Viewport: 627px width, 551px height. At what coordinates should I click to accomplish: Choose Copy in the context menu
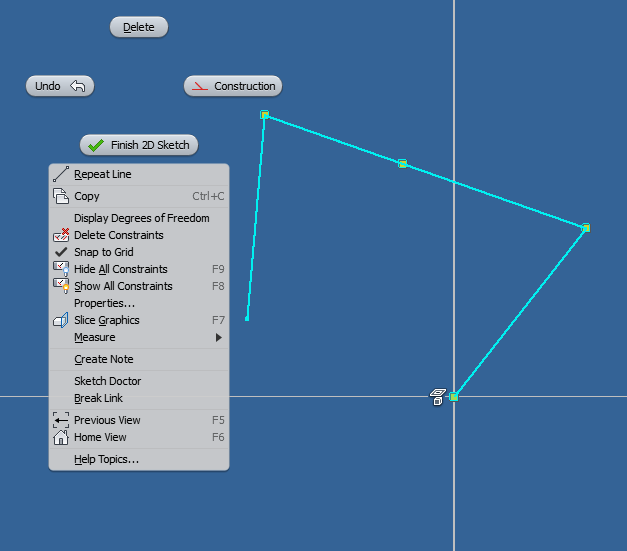point(139,196)
